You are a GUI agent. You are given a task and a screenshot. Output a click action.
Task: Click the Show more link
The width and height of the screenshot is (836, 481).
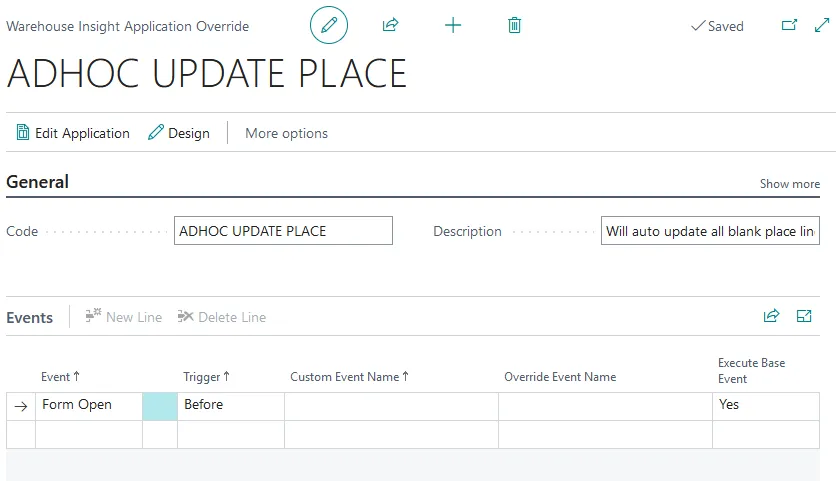(789, 184)
